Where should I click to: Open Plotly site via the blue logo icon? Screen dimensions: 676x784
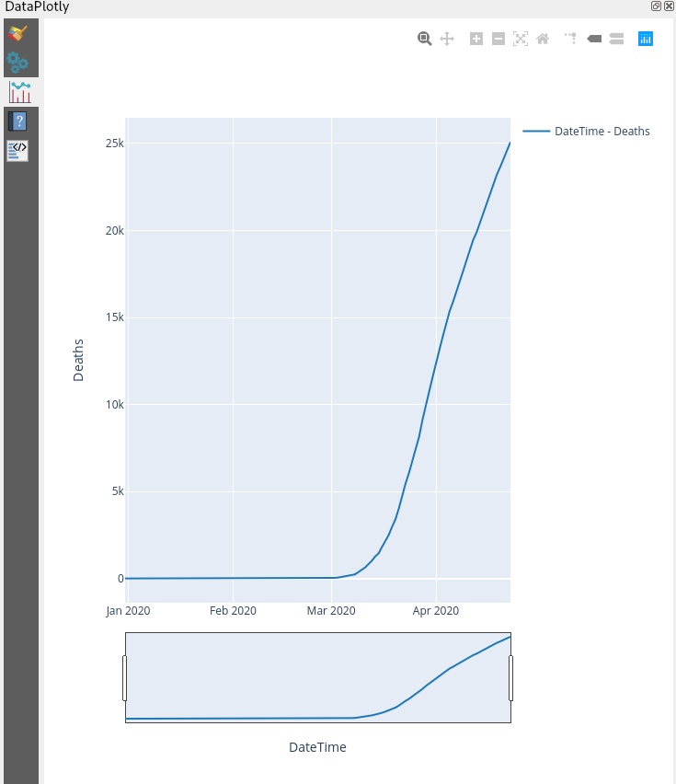click(x=645, y=39)
